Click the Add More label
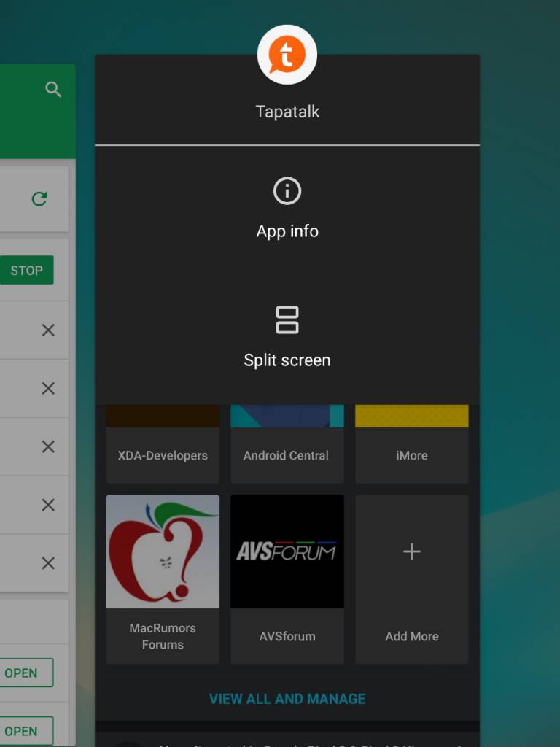560x747 pixels. (412, 636)
